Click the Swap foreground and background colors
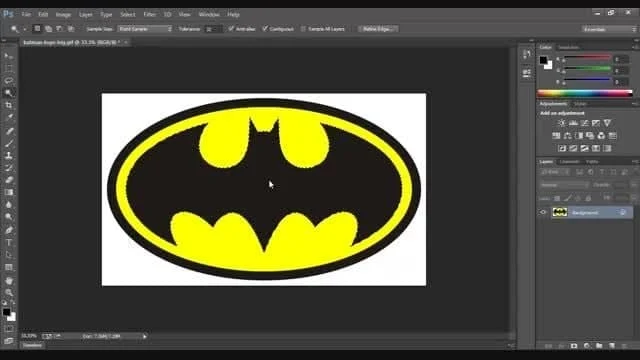640x360 pixels. pyautogui.click(x=13, y=302)
